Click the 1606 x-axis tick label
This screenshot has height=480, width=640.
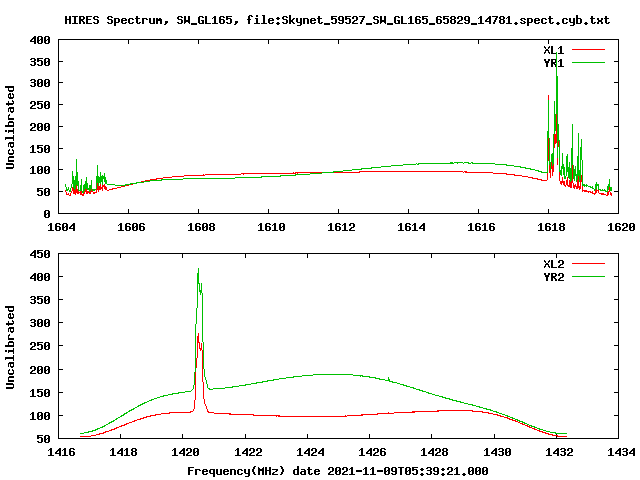coord(131,227)
